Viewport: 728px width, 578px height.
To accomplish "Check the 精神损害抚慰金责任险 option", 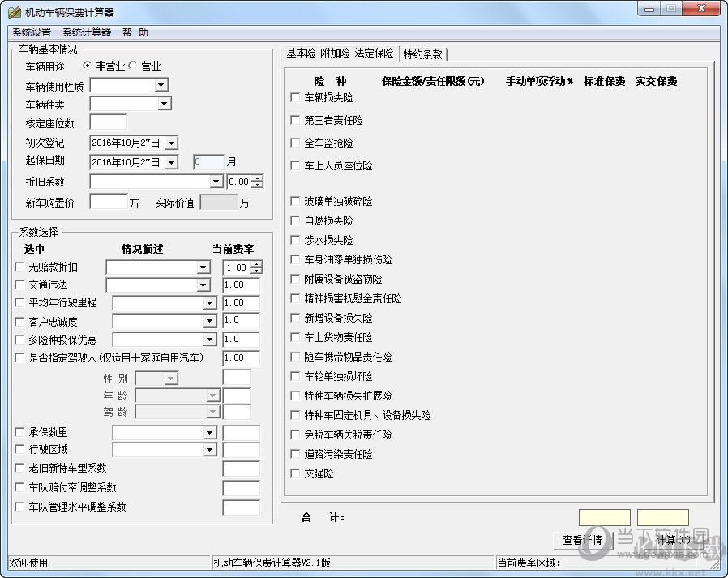I will 295,298.
